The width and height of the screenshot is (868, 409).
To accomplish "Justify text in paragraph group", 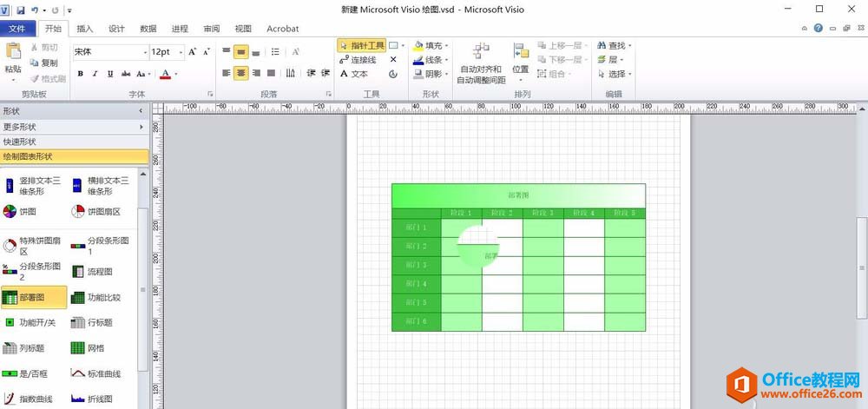I will [271, 73].
